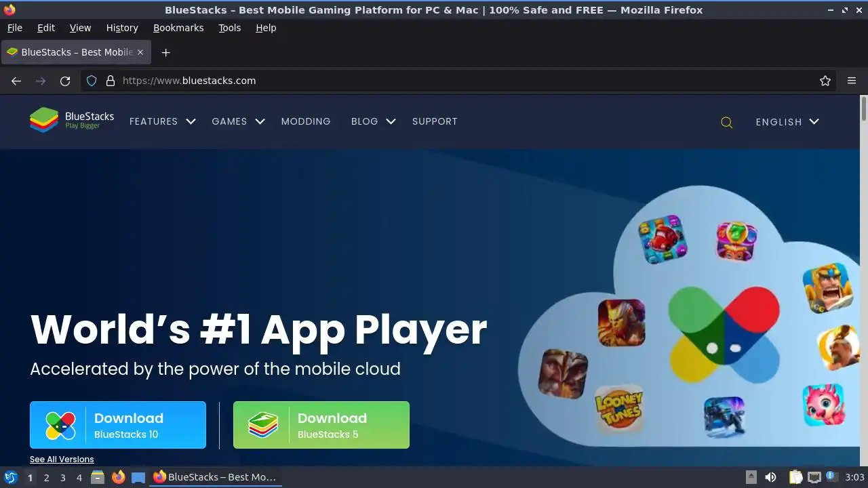Click the shouting king game icon
This screenshot has height=488, width=868.
click(x=827, y=287)
